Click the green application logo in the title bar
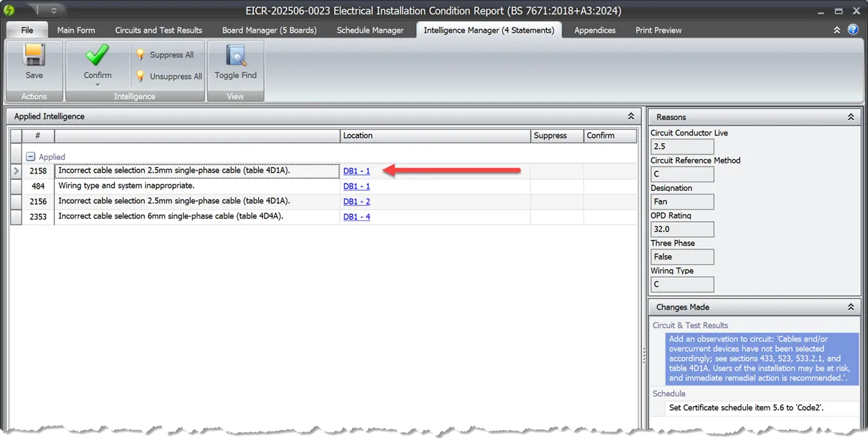The height and width of the screenshot is (438, 868). [x=8, y=10]
